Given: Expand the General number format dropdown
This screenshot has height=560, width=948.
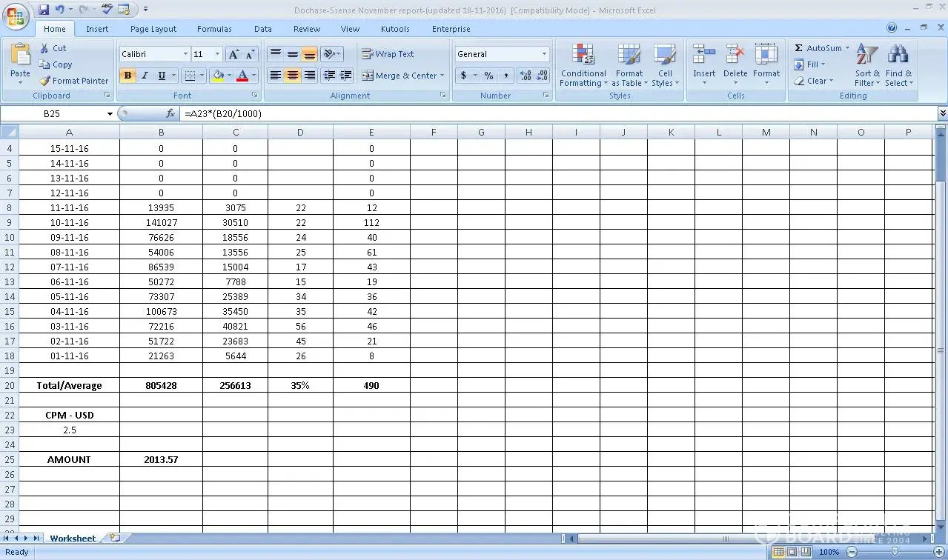Looking at the screenshot, I should (544, 54).
